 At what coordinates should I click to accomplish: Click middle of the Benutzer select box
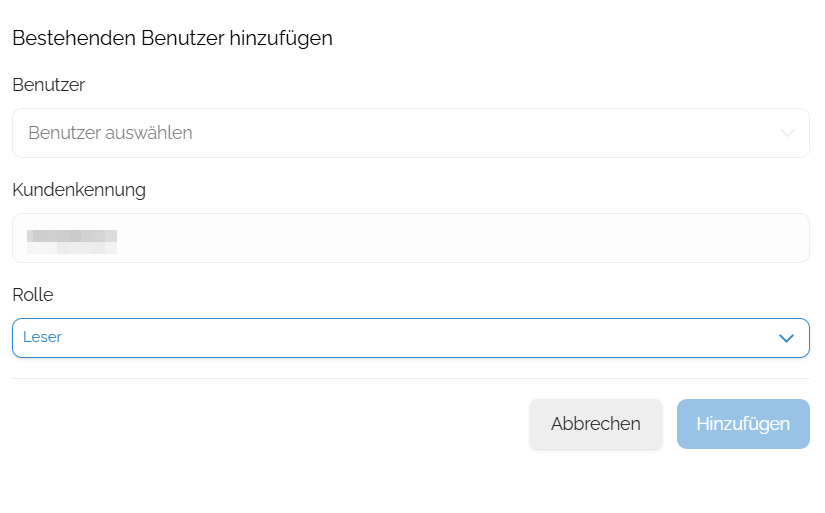coord(411,133)
